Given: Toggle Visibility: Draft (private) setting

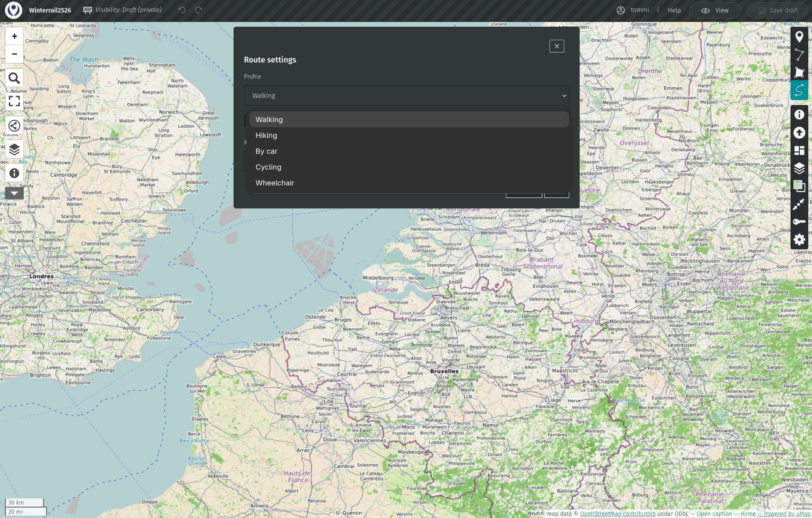Looking at the screenshot, I should [x=123, y=10].
